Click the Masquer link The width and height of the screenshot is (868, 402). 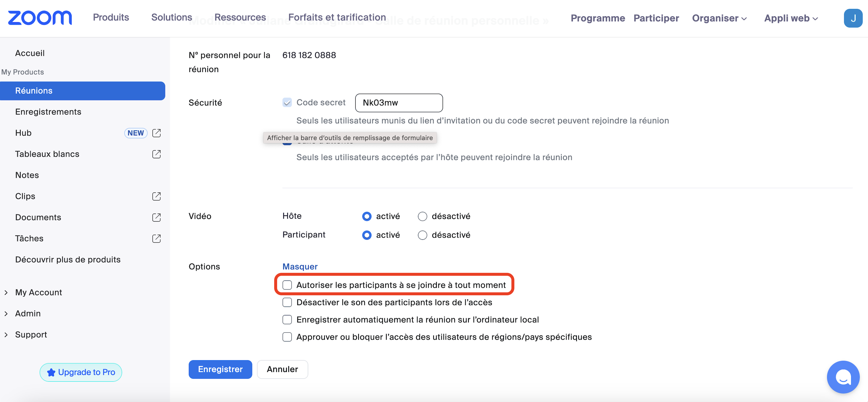[x=300, y=266]
